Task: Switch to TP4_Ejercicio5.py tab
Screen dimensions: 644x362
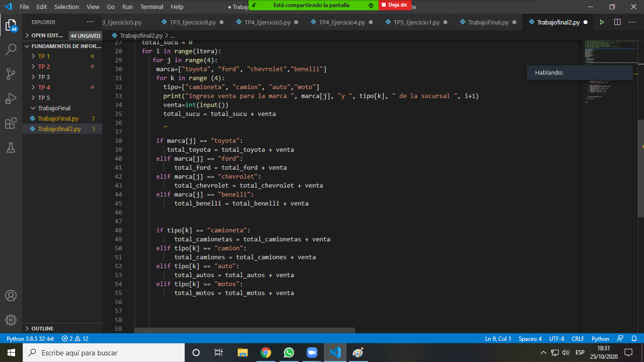Action: (x=266, y=22)
